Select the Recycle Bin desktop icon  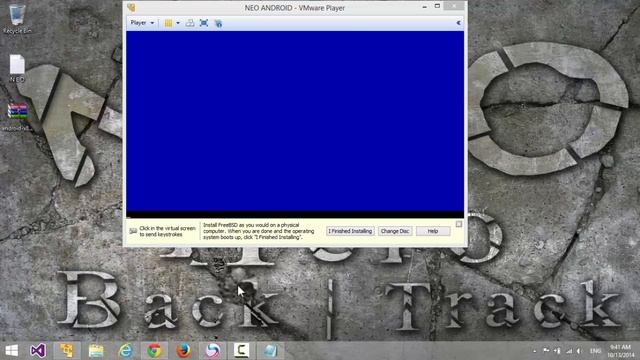17,19
